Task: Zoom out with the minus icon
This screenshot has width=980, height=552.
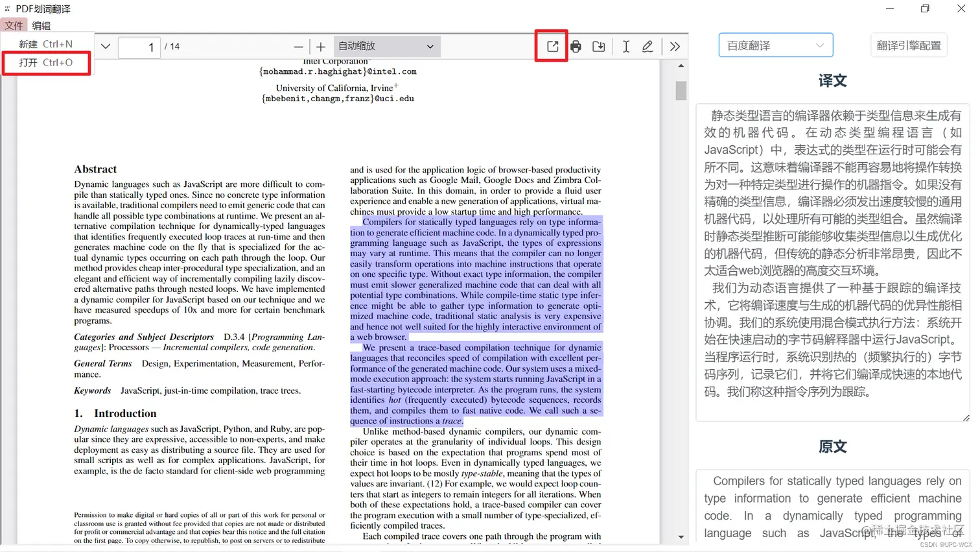Action: pyautogui.click(x=298, y=47)
